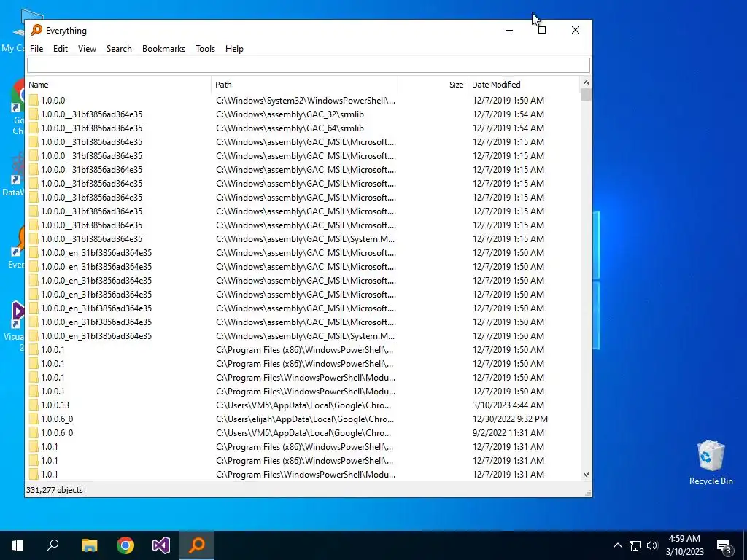Click the vertical scrollbar thumb

(586, 94)
